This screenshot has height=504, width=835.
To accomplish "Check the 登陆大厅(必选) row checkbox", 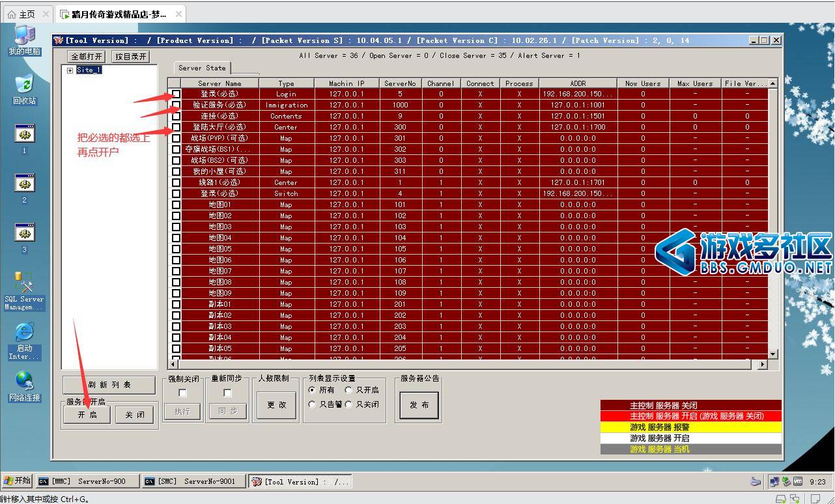I will [x=176, y=127].
